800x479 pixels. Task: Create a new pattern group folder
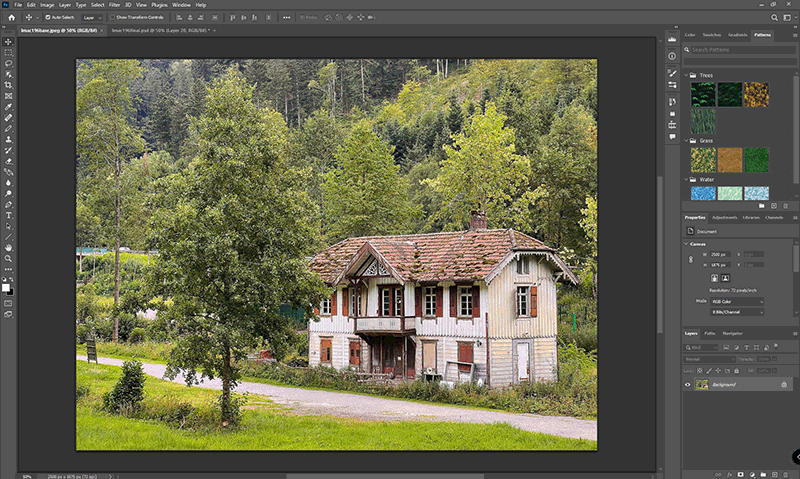[761, 206]
